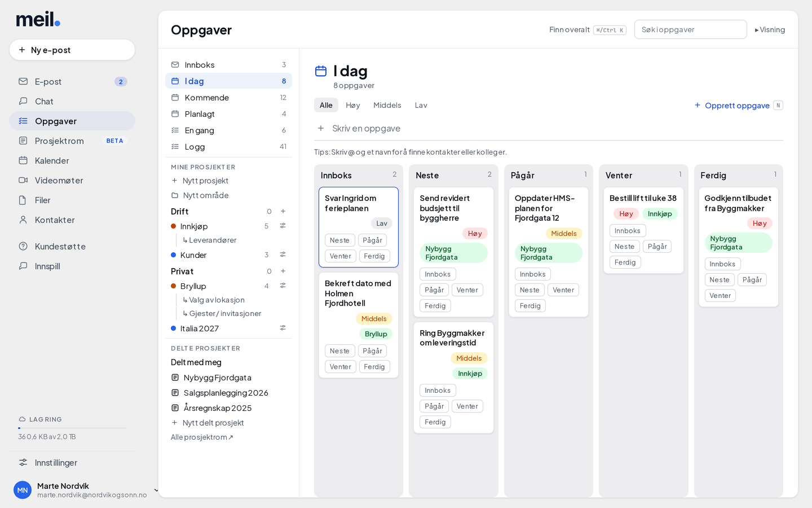Open Innstillinger settings

[x=72, y=462]
